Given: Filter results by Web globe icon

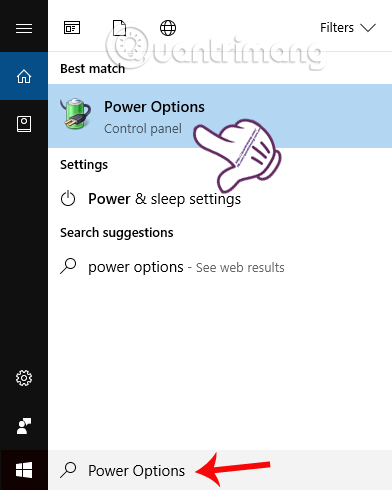Looking at the screenshot, I should pos(168,28).
